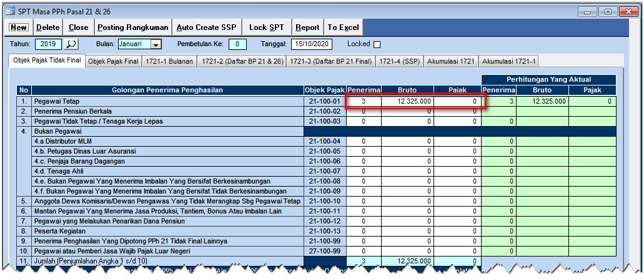The width and height of the screenshot is (644, 279).
Task: Click the Delete toolbar button
Action: (48, 27)
